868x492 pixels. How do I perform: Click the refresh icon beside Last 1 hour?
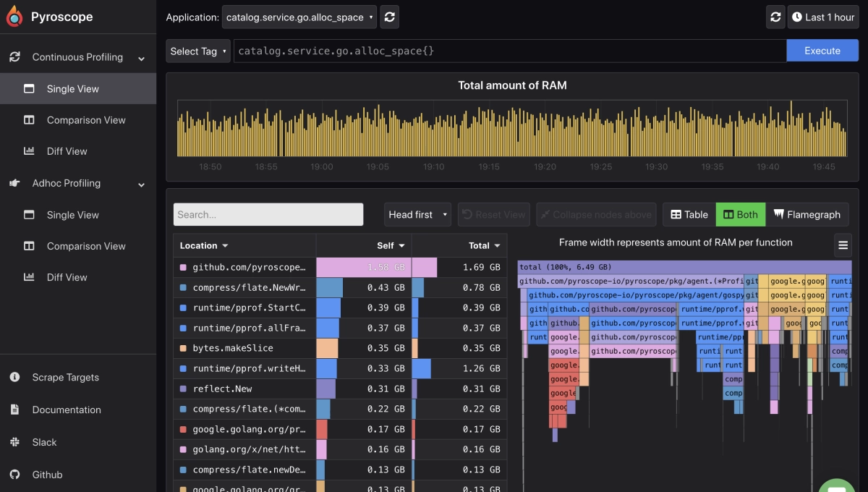(x=775, y=17)
